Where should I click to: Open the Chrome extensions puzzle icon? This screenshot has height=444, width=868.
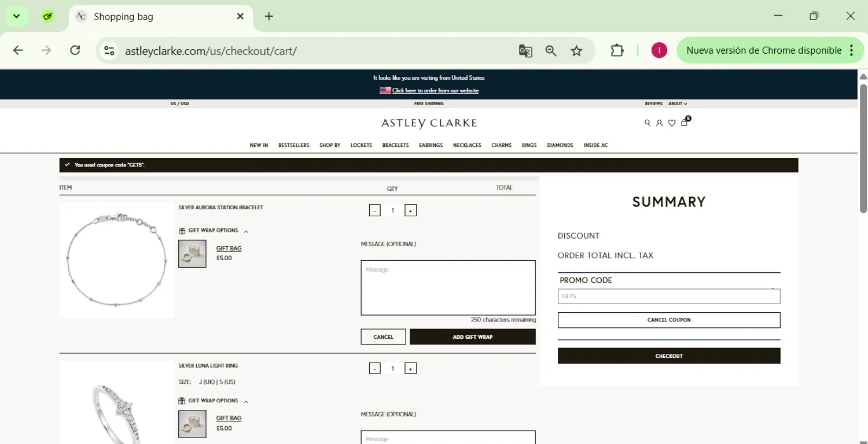(617, 51)
